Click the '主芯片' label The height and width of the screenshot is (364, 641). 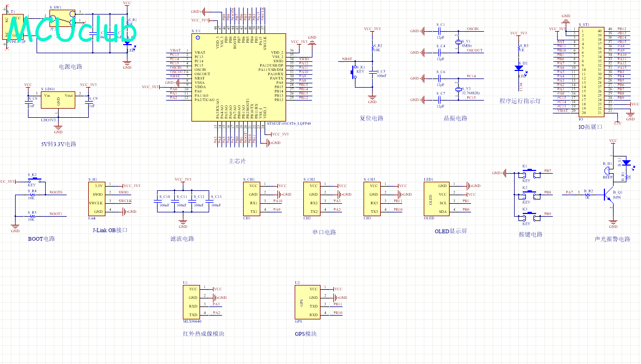(237, 161)
